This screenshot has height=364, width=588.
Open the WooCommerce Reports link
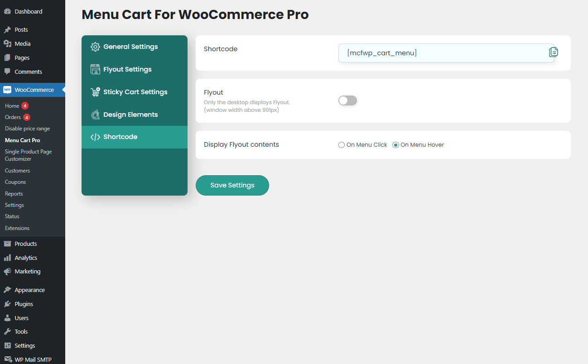click(x=14, y=194)
